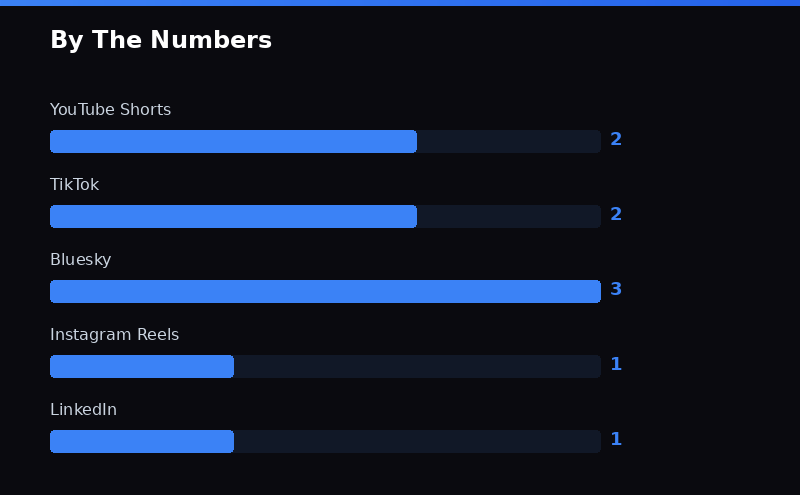Click the Bluesky count value 3
The image size is (800, 495).
pyautogui.click(x=616, y=290)
